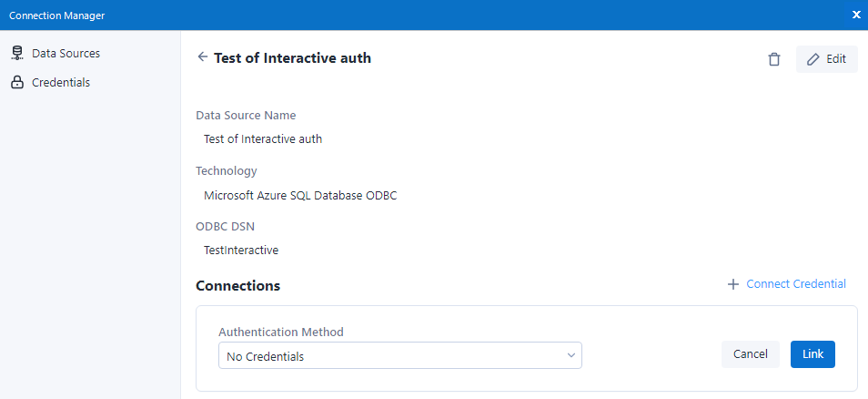Viewport: 868px width, 399px height.
Task: Click the Data Sources database icon
Action: point(16,54)
